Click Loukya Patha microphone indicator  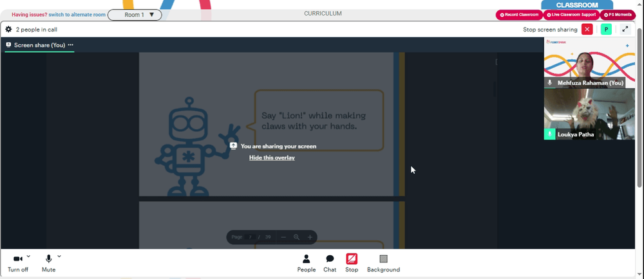click(549, 134)
